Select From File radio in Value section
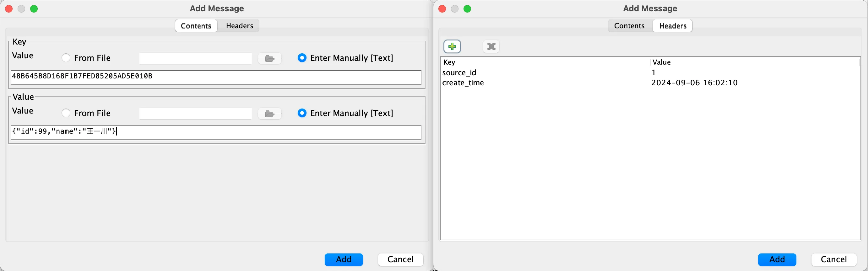Viewport: 868px width, 271px height. [x=66, y=113]
